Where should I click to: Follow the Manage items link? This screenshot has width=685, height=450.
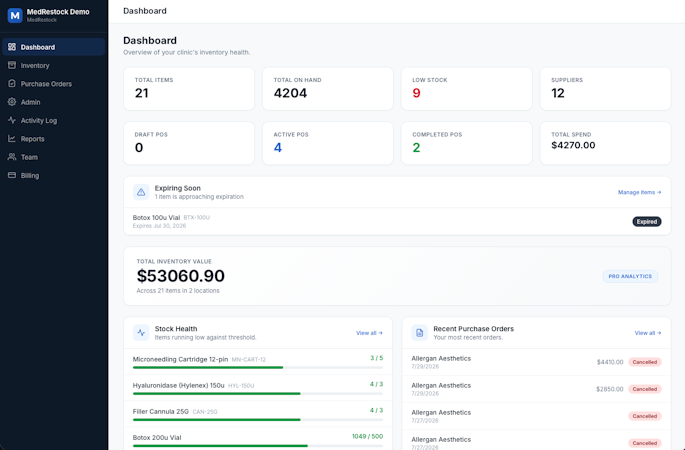click(x=640, y=192)
